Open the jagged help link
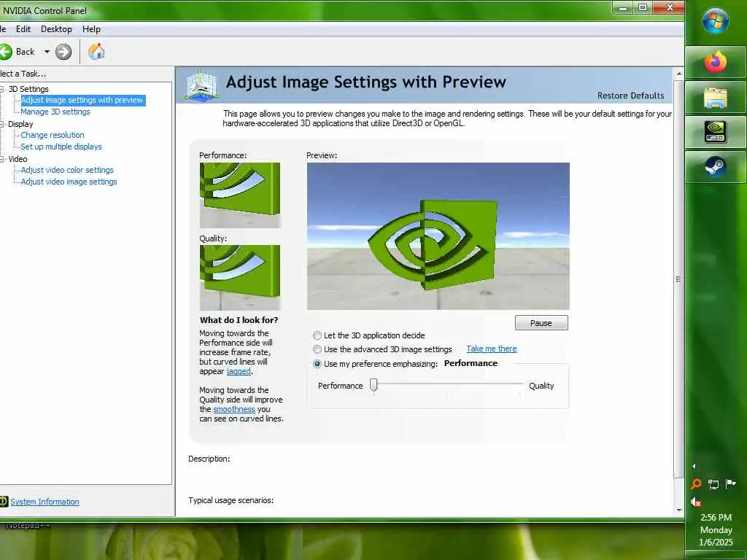This screenshot has height=560, width=747. 239,371
